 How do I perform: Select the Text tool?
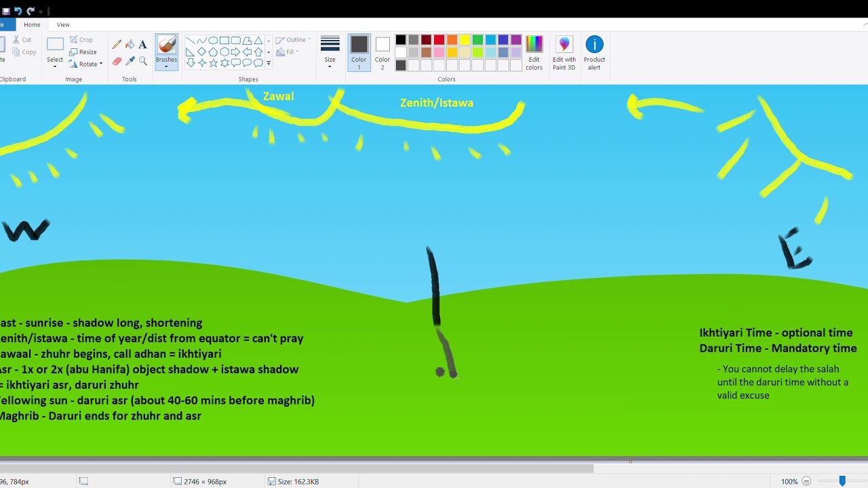(x=142, y=45)
